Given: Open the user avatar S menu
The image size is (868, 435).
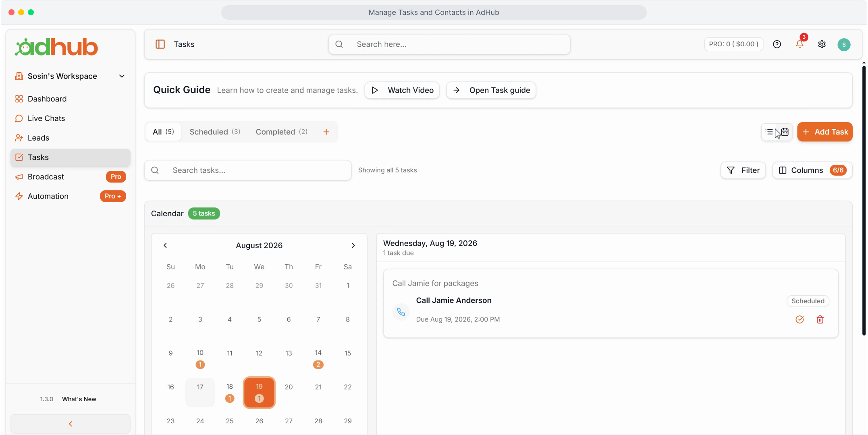Looking at the screenshot, I should [844, 44].
